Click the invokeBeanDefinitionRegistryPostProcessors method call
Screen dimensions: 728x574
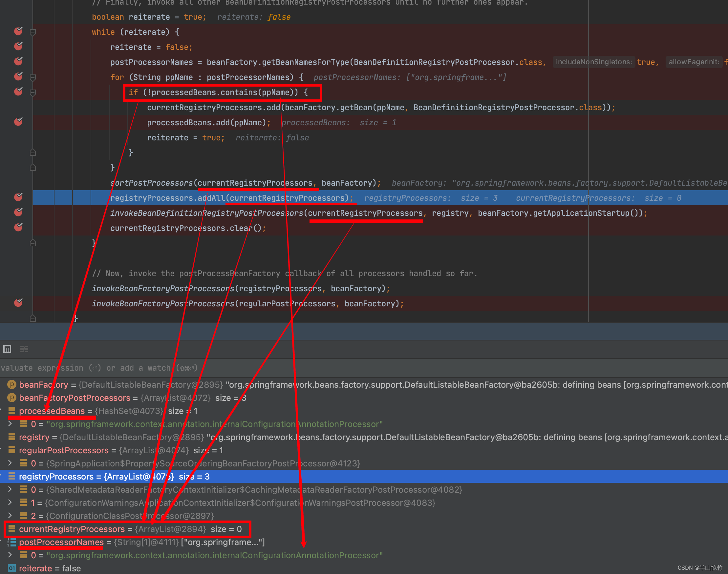207,213
